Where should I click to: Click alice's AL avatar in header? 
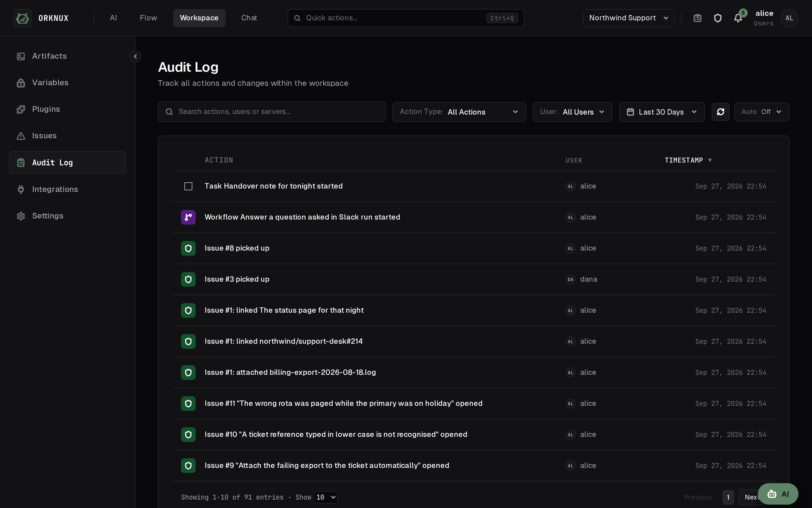(x=789, y=18)
